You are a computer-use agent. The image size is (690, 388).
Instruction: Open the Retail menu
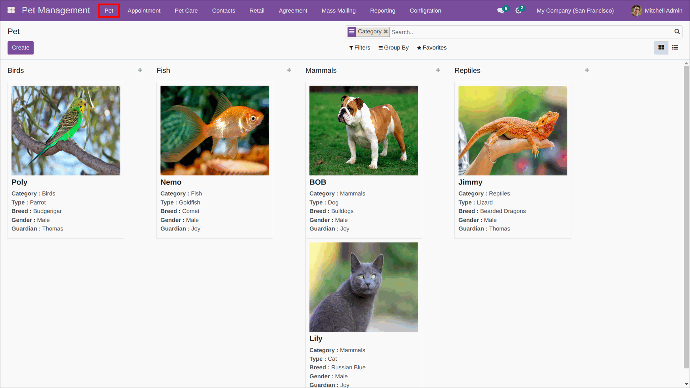257,11
